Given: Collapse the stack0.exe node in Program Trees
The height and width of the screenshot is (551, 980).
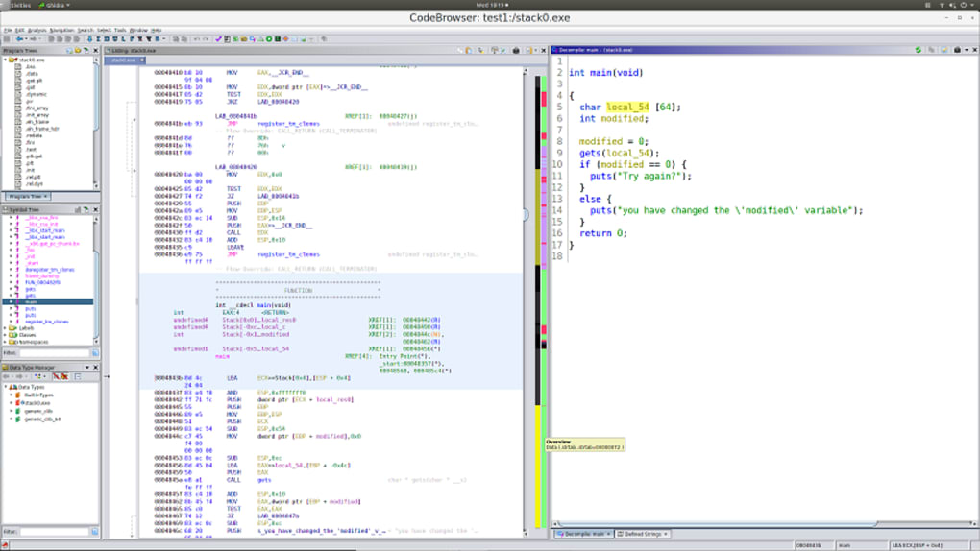Looking at the screenshot, I should click(5, 60).
